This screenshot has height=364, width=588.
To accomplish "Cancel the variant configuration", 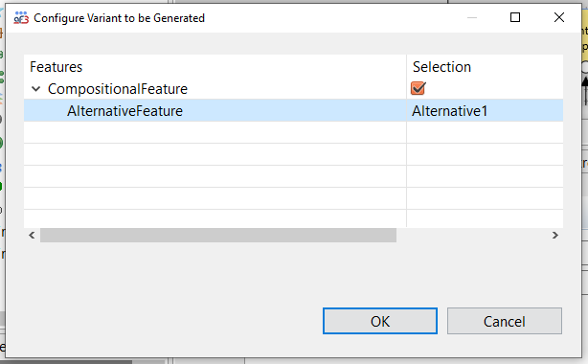I will click(505, 321).
